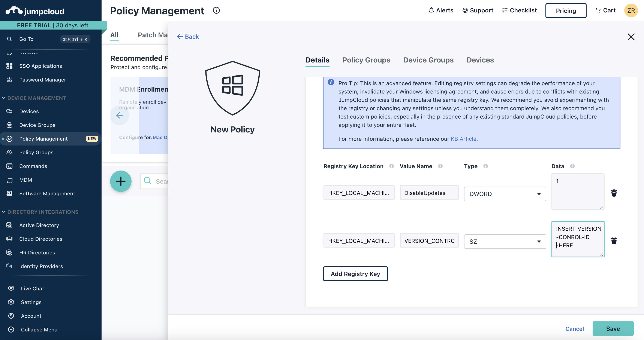The image size is (644, 340).
Task: Click the Policy Management info icon
Action: (x=216, y=10)
